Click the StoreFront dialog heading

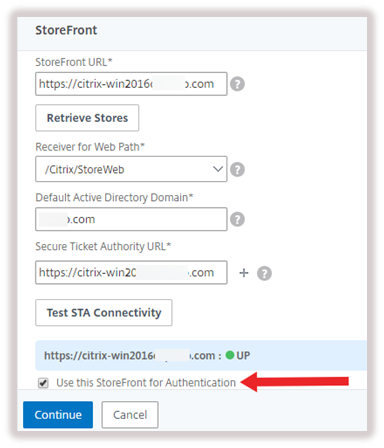66,30
